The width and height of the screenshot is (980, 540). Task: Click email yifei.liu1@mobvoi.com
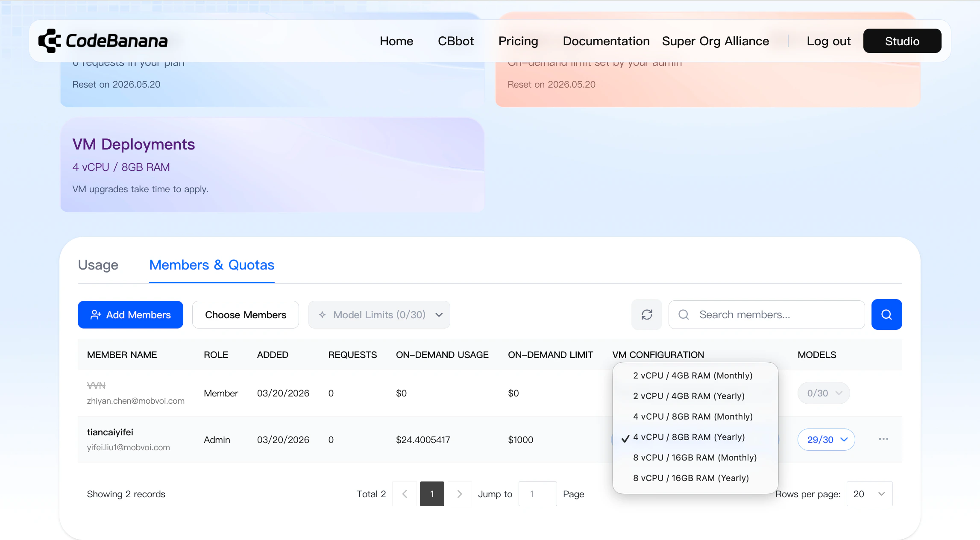[129, 447]
